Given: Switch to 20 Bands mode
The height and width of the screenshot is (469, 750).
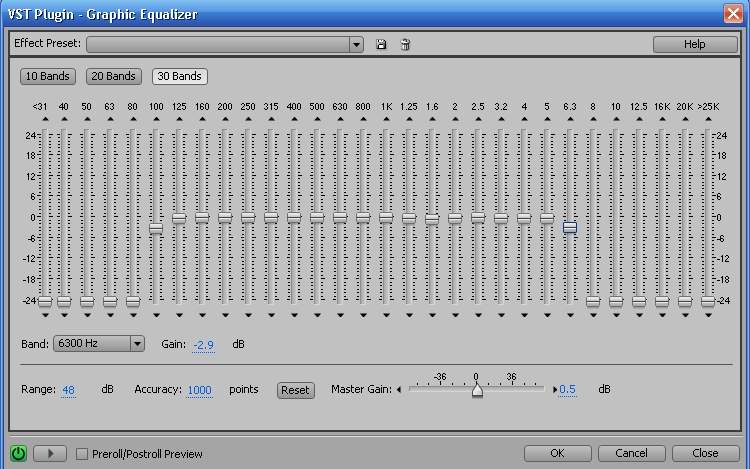Looking at the screenshot, I should click(113, 76).
